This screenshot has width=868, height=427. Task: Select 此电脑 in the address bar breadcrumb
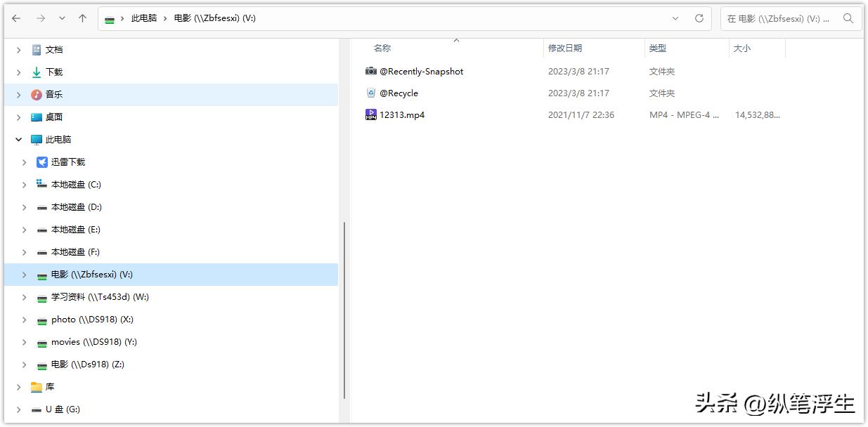(144, 18)
